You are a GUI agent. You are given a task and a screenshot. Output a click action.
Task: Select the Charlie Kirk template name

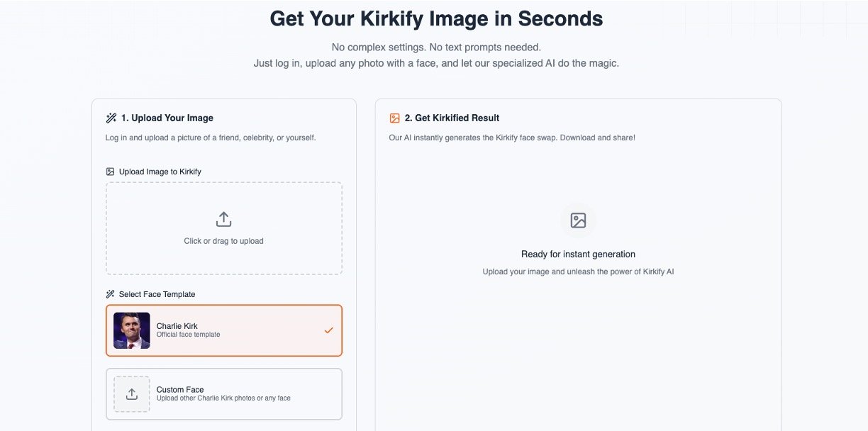tap(177, 326)
